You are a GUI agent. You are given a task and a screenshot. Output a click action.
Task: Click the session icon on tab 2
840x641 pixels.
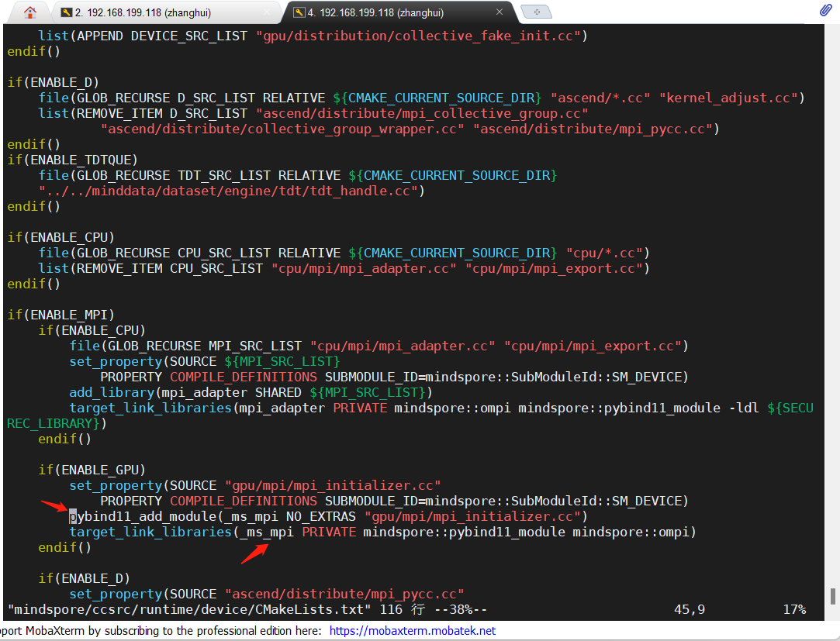67,12
